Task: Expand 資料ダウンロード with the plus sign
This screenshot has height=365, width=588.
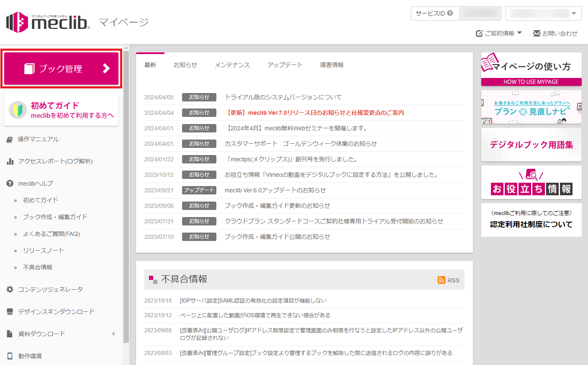Action: point(113,334)
